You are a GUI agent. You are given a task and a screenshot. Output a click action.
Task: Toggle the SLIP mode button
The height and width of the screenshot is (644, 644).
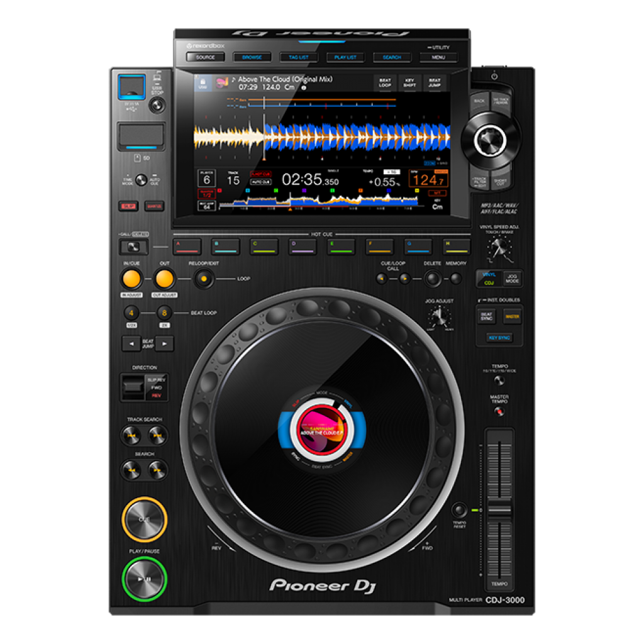point(130,206)
